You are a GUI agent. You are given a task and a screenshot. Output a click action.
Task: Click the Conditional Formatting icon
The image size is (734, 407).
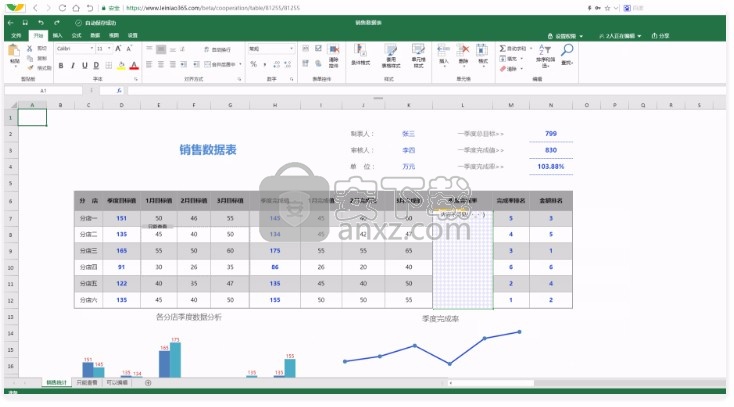(x=358, y=51)
